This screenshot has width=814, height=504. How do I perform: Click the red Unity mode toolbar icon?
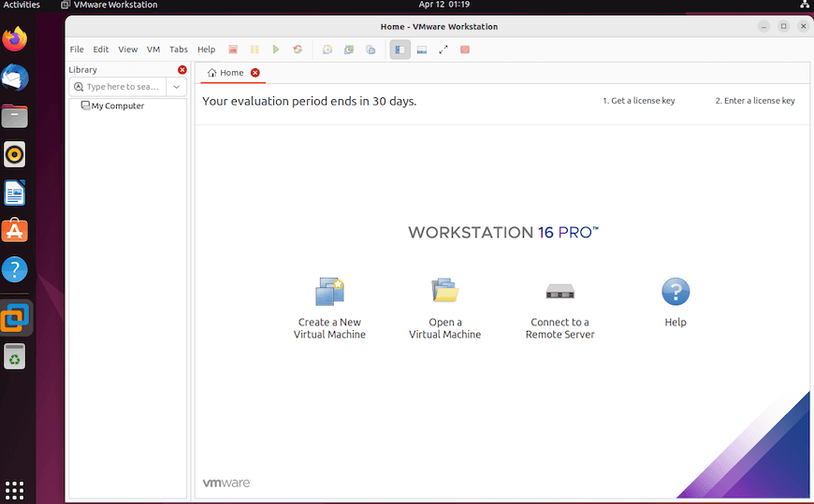465,50
